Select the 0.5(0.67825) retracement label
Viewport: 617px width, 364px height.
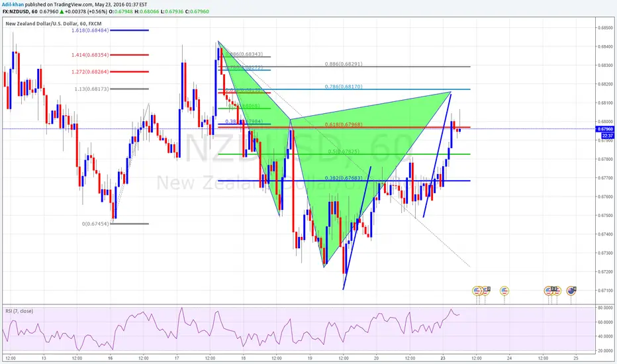[x=344, y=152]
